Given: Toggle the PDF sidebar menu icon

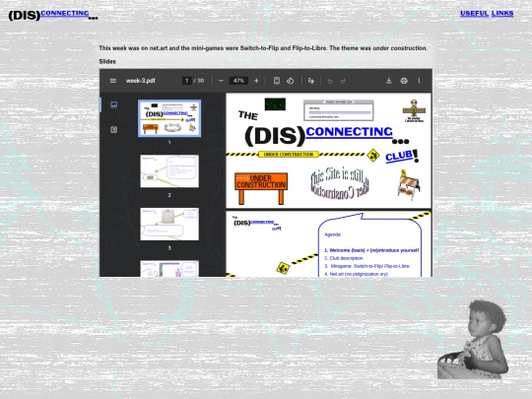Looking at the screenshot, I should click(113, 81).
